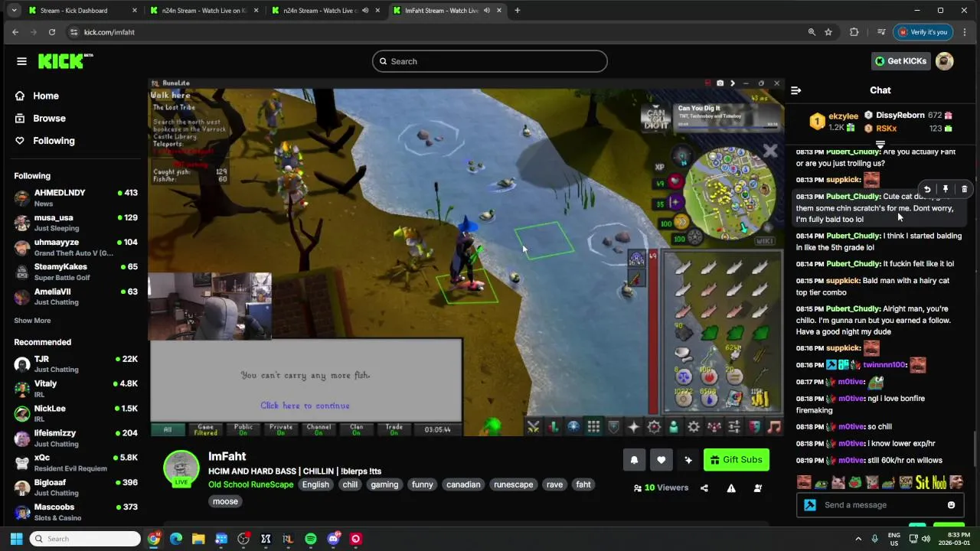980x551 pixels.
Task: Open the Kick hamburger menu
Action: click(x=21, y=61)
